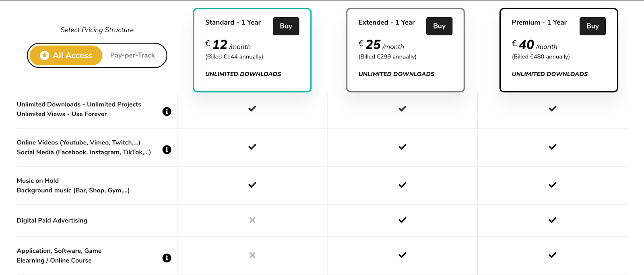Switch to Pay-per-Track pricing
644x275 pixels.
tap(132, 55)
